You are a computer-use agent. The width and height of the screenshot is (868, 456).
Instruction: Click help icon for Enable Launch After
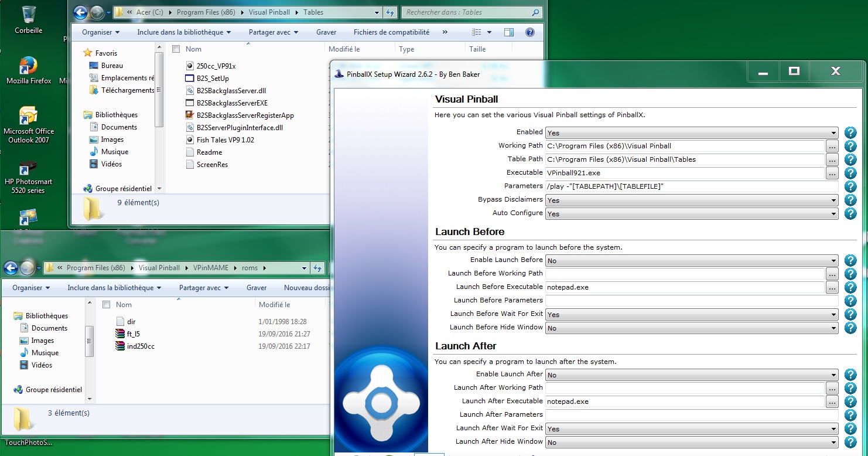850,375
